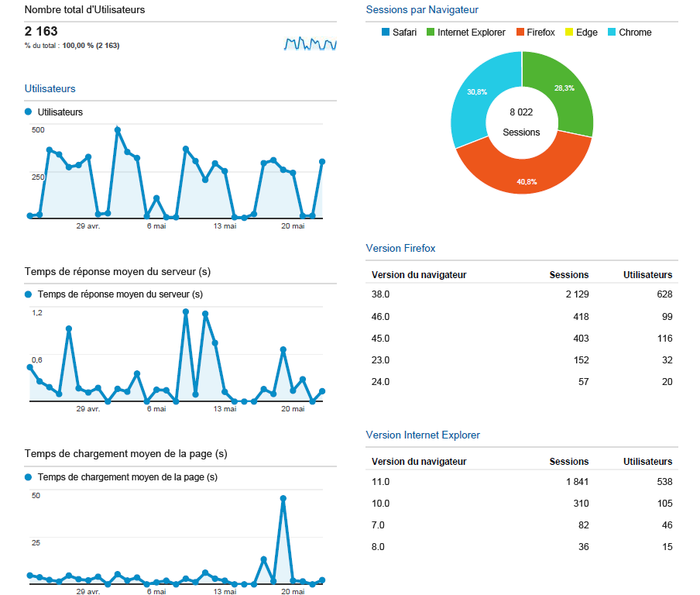Click the highest peak in page load chart
The width and height of the screenshot is (700, 595).
point(283,499)
